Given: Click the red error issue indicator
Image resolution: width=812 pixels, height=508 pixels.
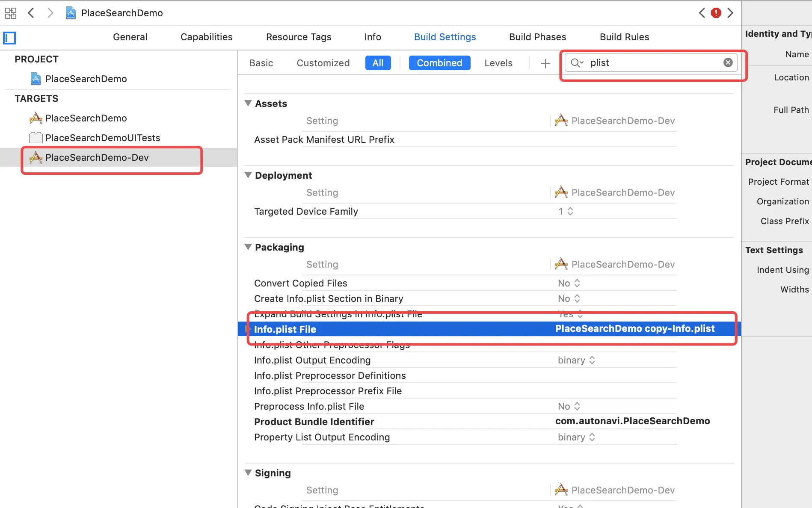Looking at the screenshot, I should pos(716,13).
